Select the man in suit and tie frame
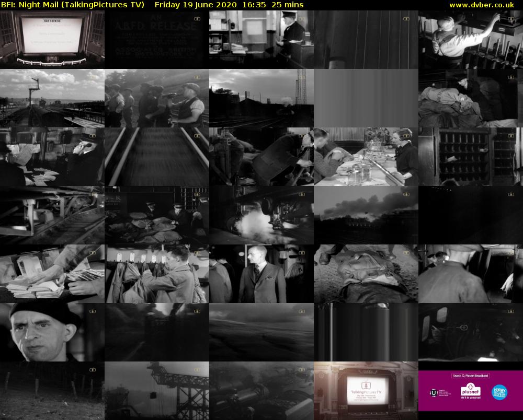 (261, 274)
